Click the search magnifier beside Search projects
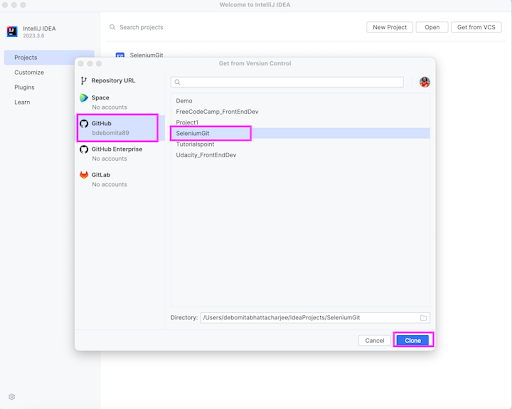 (x=112, y=27)
